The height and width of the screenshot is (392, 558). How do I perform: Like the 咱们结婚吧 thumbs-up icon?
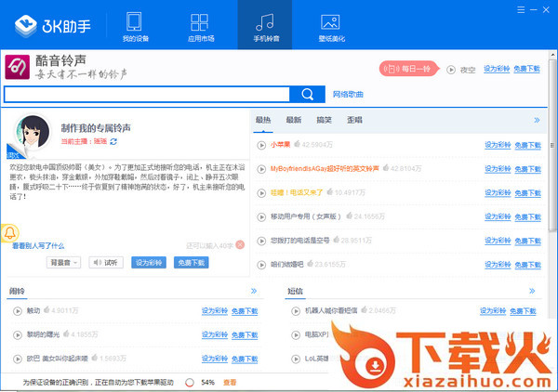[311, 264]
